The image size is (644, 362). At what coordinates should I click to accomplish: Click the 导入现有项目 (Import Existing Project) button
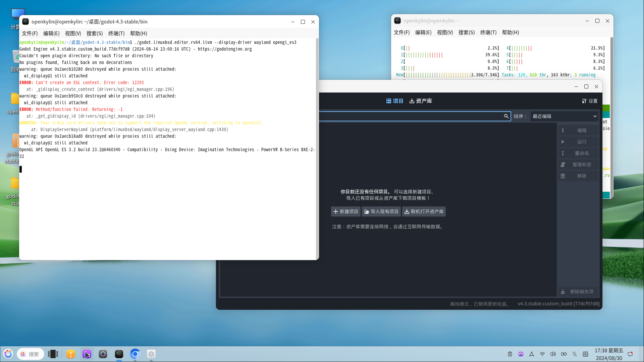[x=381, y=212]
